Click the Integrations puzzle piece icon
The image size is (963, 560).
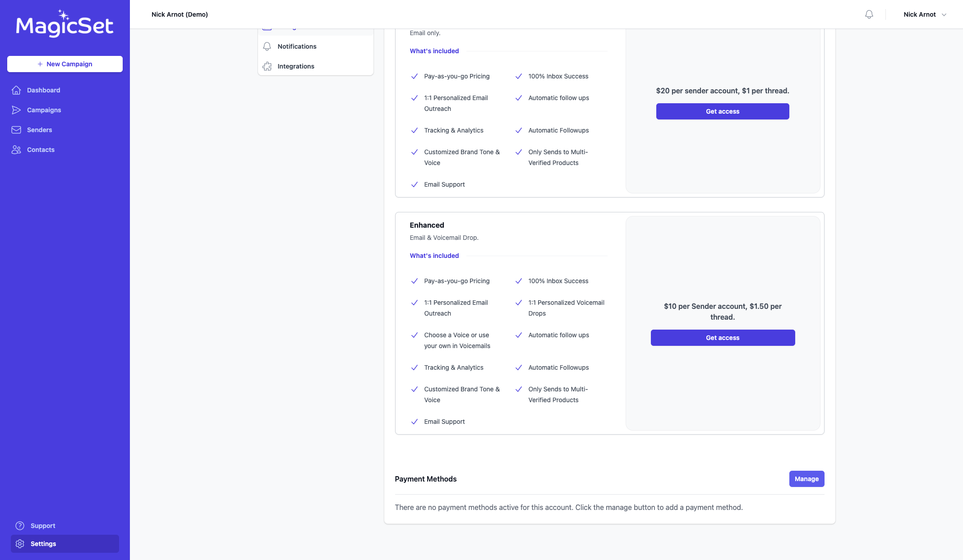[267, 66]
